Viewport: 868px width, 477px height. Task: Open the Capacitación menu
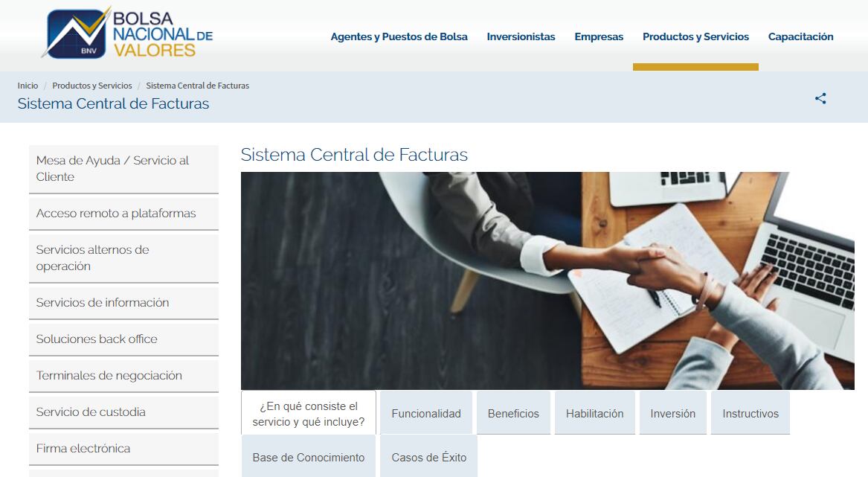[x=800, y=36]
